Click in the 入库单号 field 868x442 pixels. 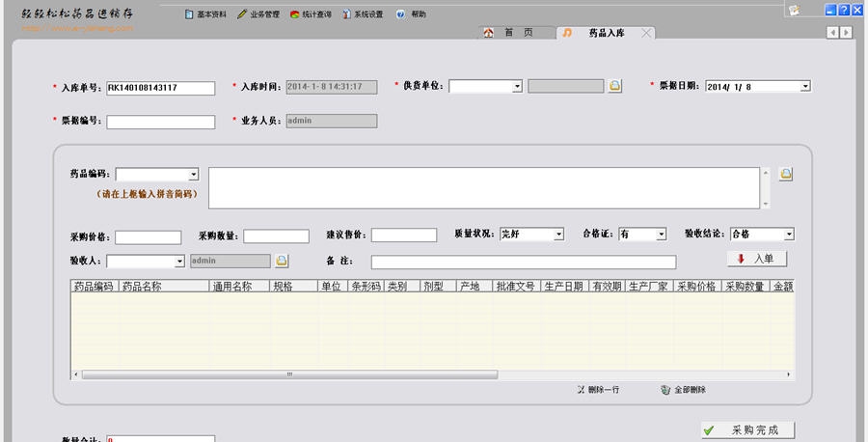[160, 88]
